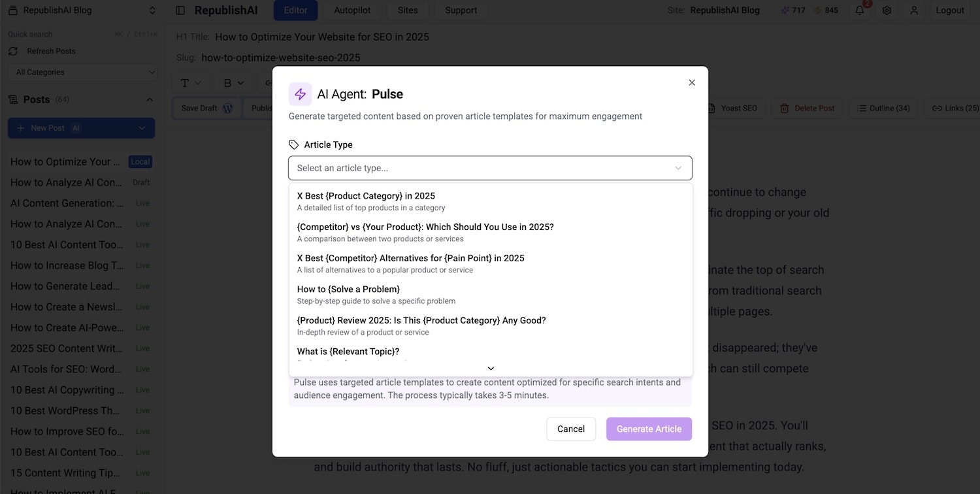Choose {Product} Review 2025 option
980x494 pixels.
click(x=490, y=326)
